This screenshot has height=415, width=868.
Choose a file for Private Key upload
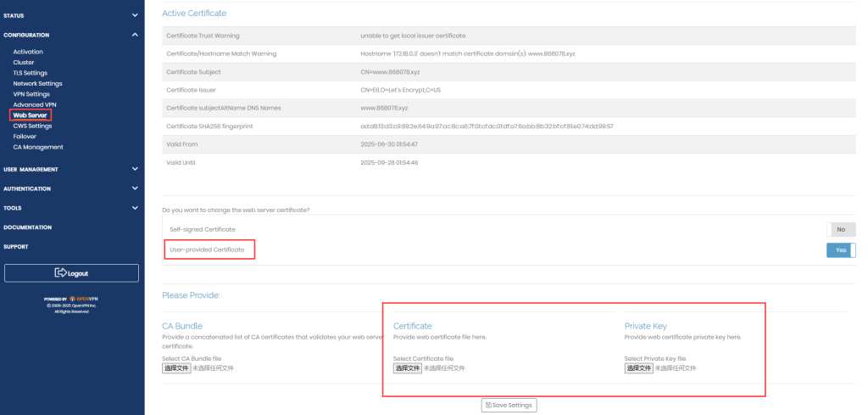(x=639, y=368)
